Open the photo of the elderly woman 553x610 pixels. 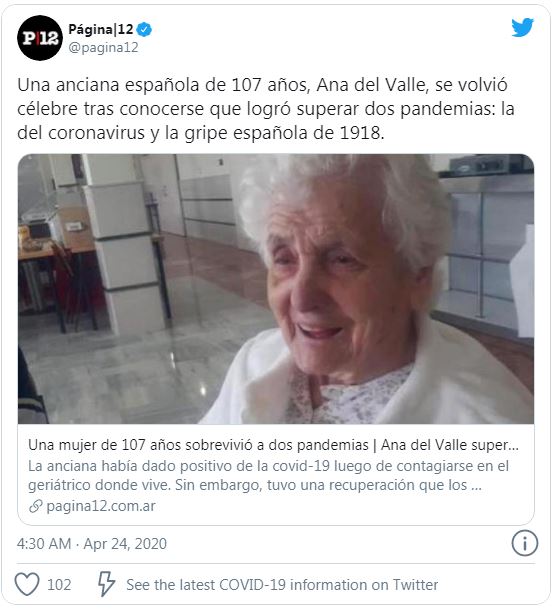click(x=276, y=289)
